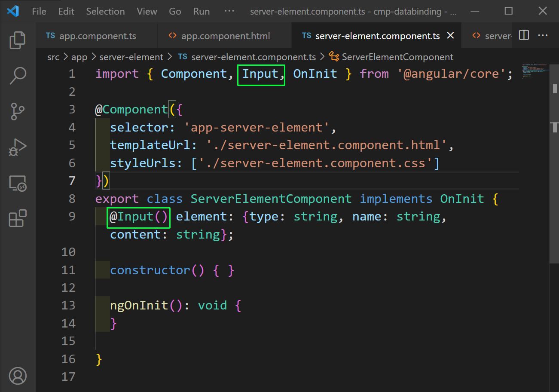Switch to the app.component.ts tab

97,36
